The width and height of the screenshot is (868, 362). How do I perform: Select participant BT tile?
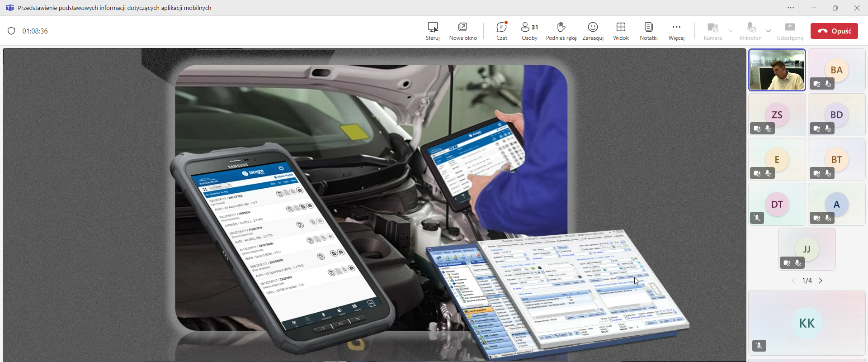837,160
